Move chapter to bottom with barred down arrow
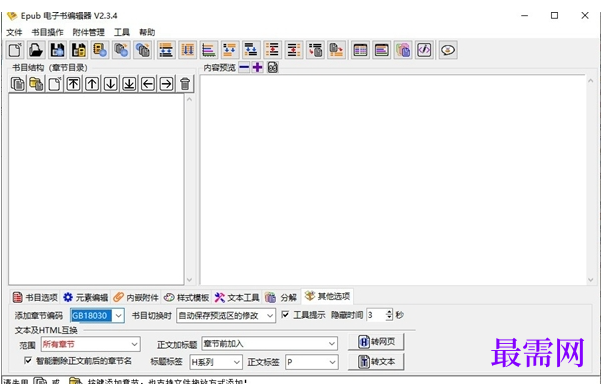This screenshot has height=384, width=603. [129, 83]
